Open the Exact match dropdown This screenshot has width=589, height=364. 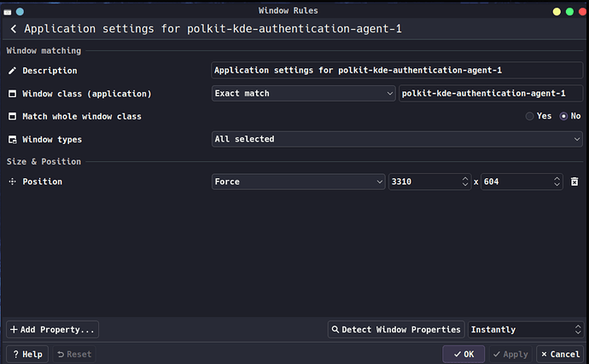coord(303,94)
